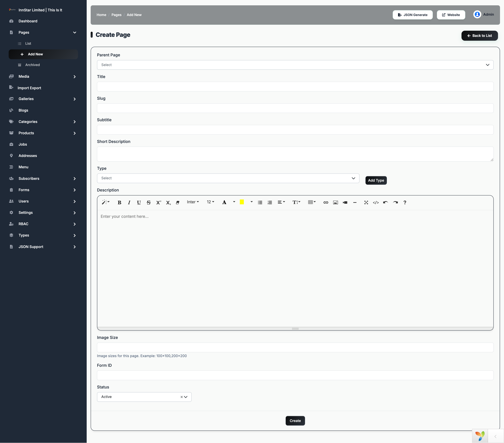Insert a link using the chain icon

tap(326, 202)
